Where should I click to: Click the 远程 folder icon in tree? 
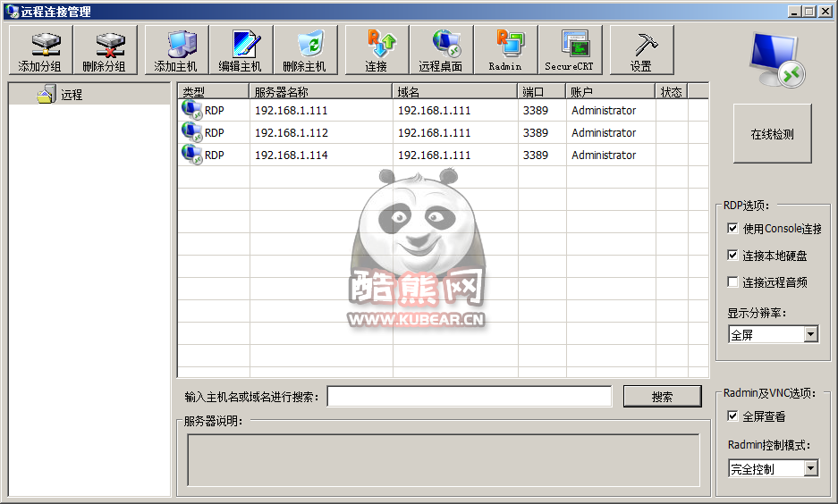click(47, 94)
